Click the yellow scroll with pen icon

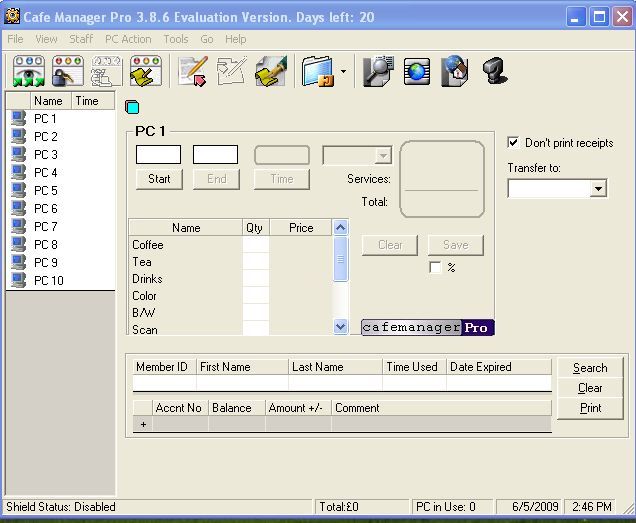point(271,71)
